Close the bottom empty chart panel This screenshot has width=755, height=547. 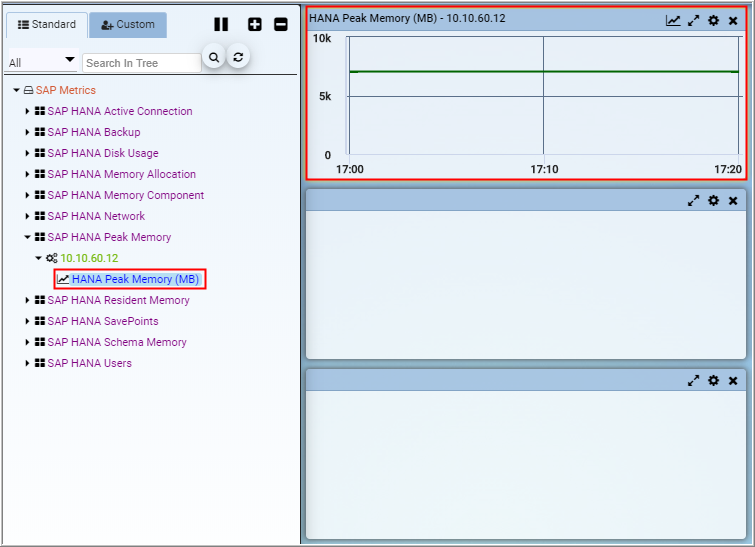pyautogui.click(x=733, y=381)
